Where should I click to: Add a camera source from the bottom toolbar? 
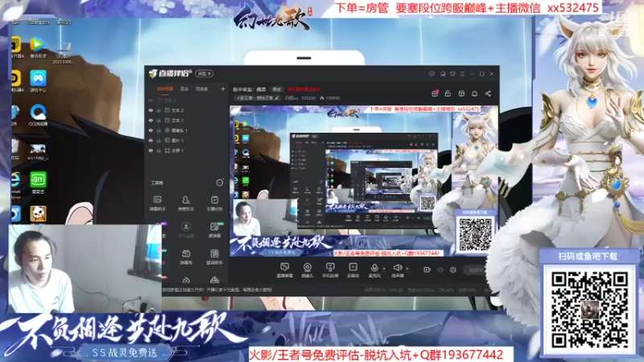point(308,270)
